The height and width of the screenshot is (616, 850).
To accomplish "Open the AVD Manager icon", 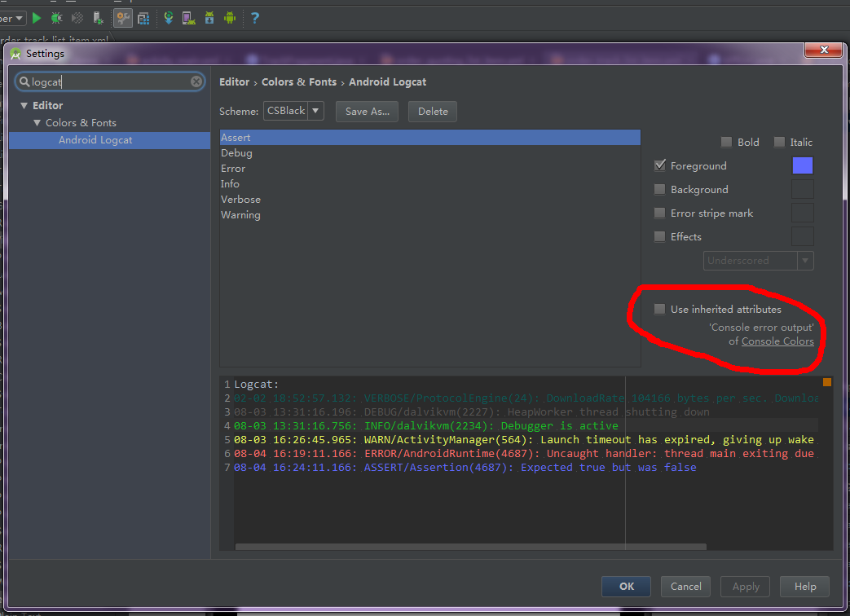I will [x=188, y=17].
